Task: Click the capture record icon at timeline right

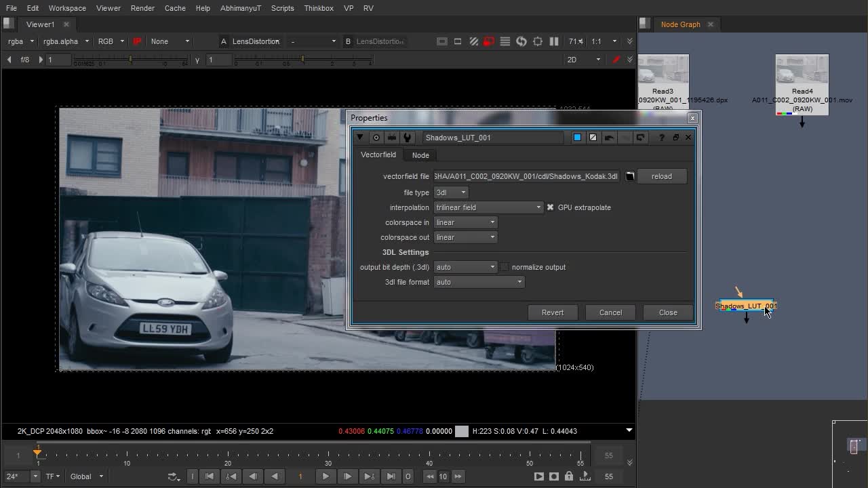Action: click(x=554, y=476)
